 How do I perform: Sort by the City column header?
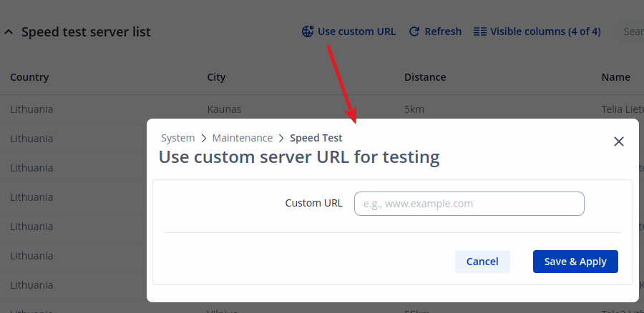tap(216, 77)
